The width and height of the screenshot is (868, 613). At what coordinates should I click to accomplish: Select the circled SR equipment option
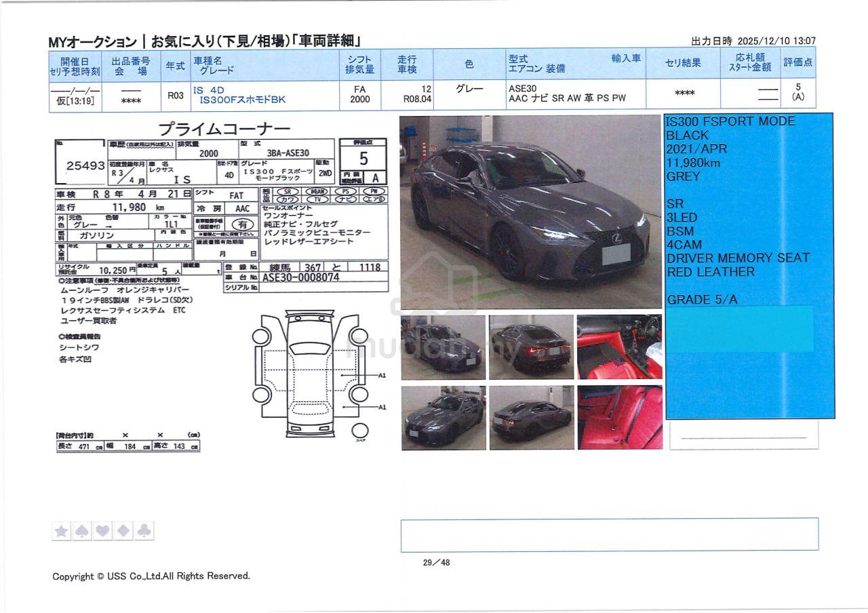tap(290, 191)
